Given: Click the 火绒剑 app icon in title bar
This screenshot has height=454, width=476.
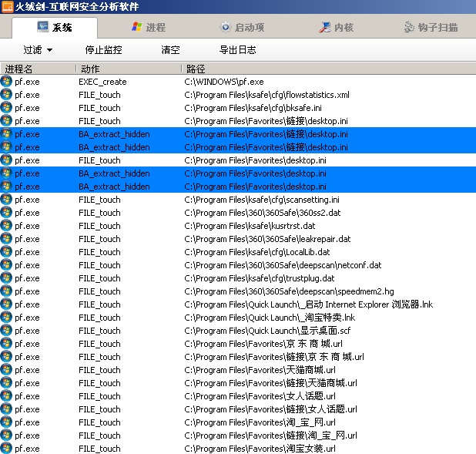Looking at the screenshot, I should (x=7, y=7).
